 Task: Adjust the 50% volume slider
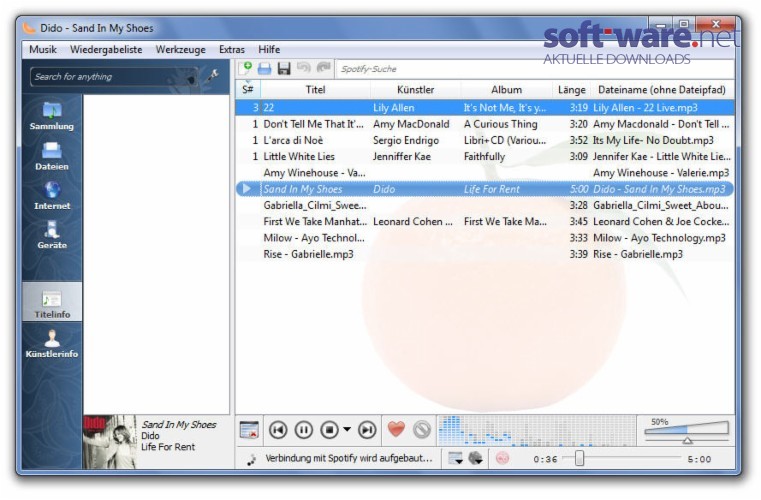click(687, 429)
